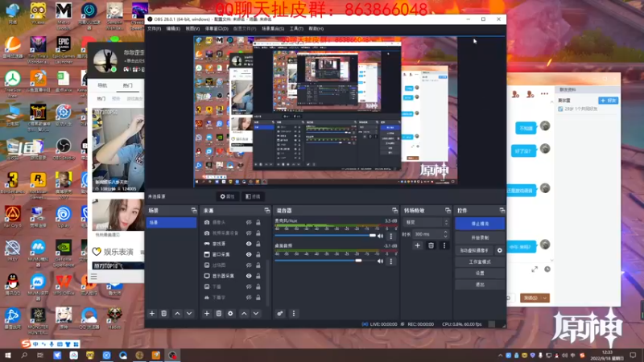Image resolution: width=644 pixels, height=362 pixels.
Task: Select the 场景 item in the scenes list
Action: tap(171, 223)
